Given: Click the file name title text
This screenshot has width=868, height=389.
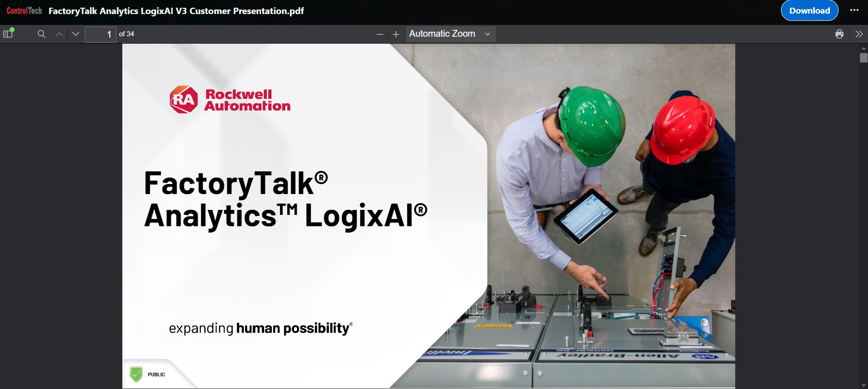Looking at the screenshot, I should click(x=176, y=11).
